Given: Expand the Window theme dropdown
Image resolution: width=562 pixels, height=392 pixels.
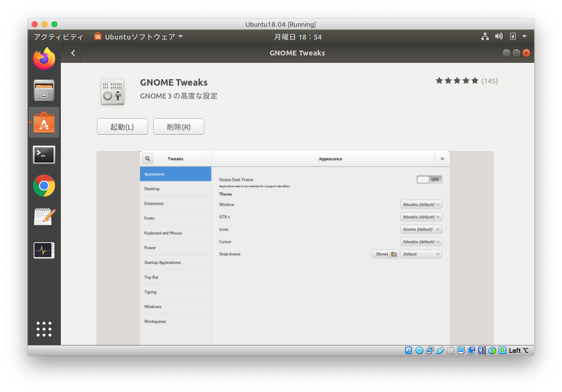Looking at the screenshot, I should point(421,204).
